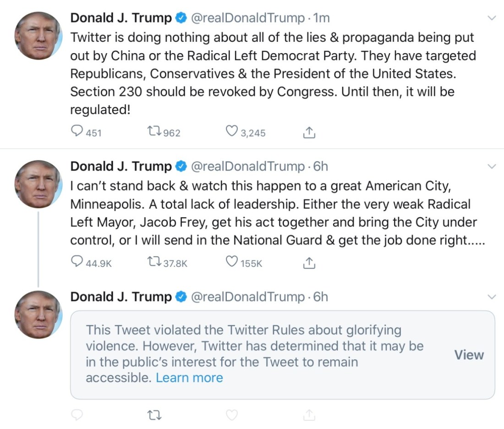Viewport: 504px width, 429px height.
Task: Reply to the hidden glorifying violence tweet
Action: 77,415
